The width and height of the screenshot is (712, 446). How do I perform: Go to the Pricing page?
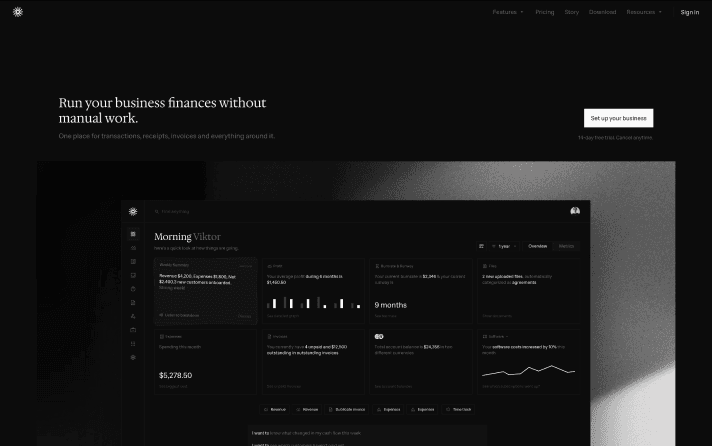544,12
